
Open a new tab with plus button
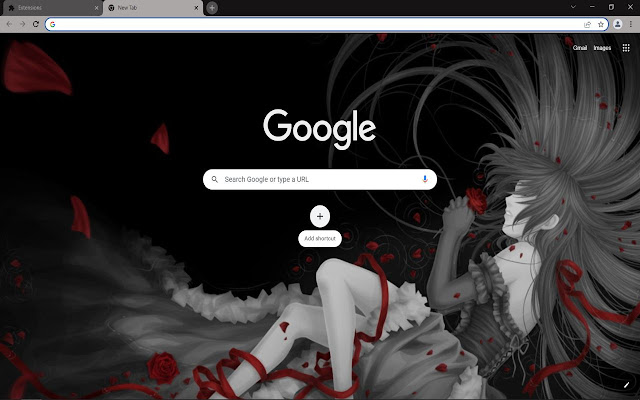(212, 8)
